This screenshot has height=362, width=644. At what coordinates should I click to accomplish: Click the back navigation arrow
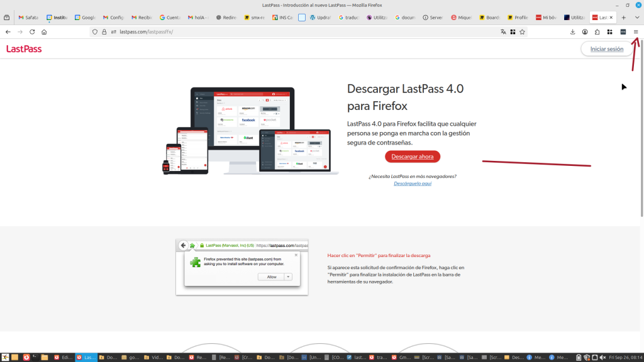[8, 31]
